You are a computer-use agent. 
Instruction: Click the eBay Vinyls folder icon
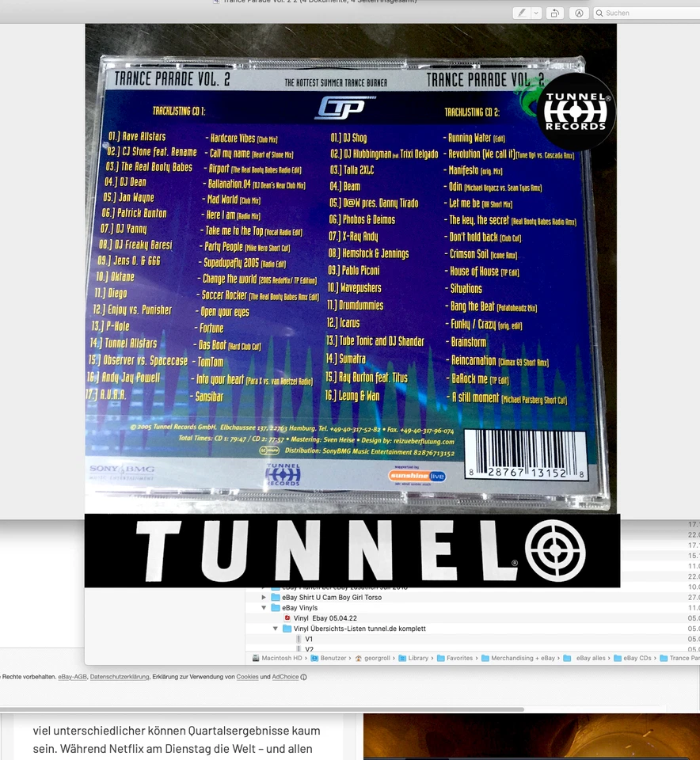(274, 607)
